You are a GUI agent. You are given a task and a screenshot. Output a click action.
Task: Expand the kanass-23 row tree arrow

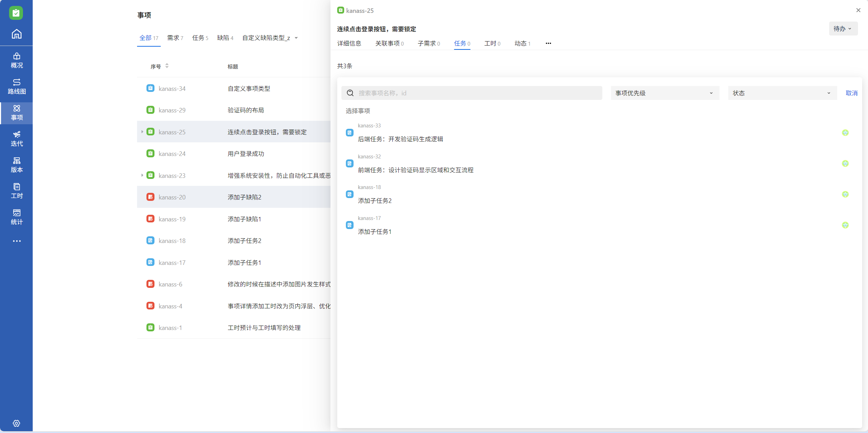142,175
